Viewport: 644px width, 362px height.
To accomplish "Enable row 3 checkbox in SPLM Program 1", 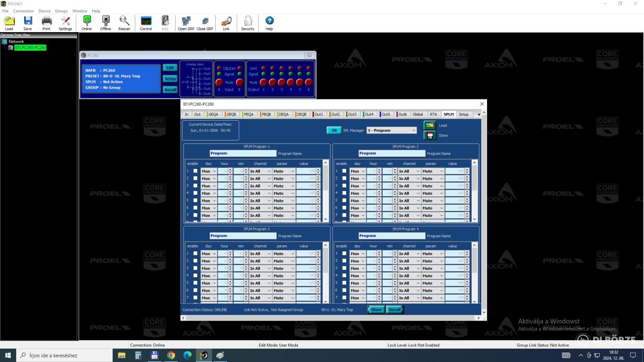I will [195, 186].
